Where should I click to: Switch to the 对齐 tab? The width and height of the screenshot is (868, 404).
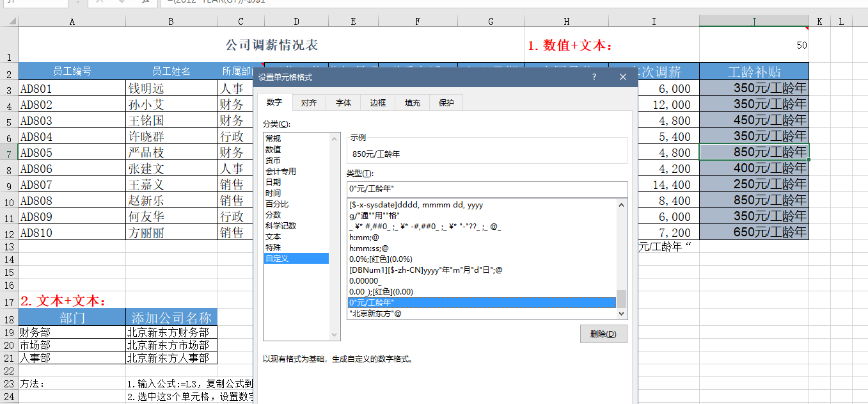(x=309, y=102)
